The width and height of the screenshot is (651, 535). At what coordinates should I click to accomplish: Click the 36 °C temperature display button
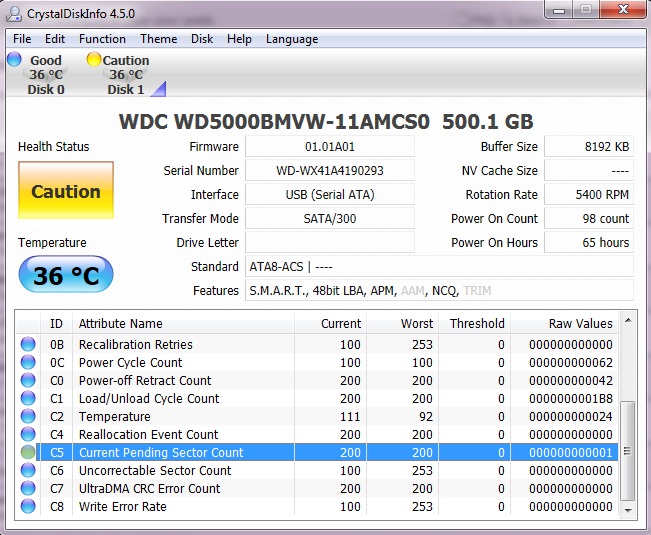coord(66,275)
